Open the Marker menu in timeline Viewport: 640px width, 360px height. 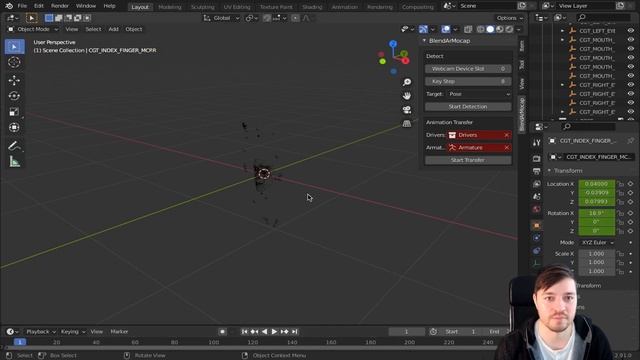[x=119, y=332]
